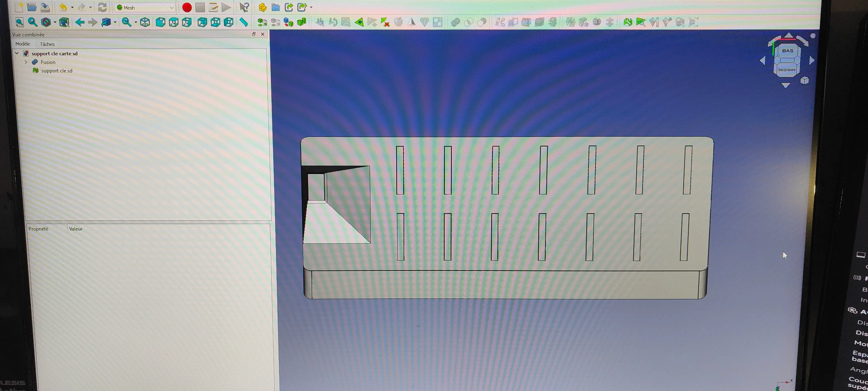Click the Propriété column header
868x391 pixels.
tap(38, 229)
